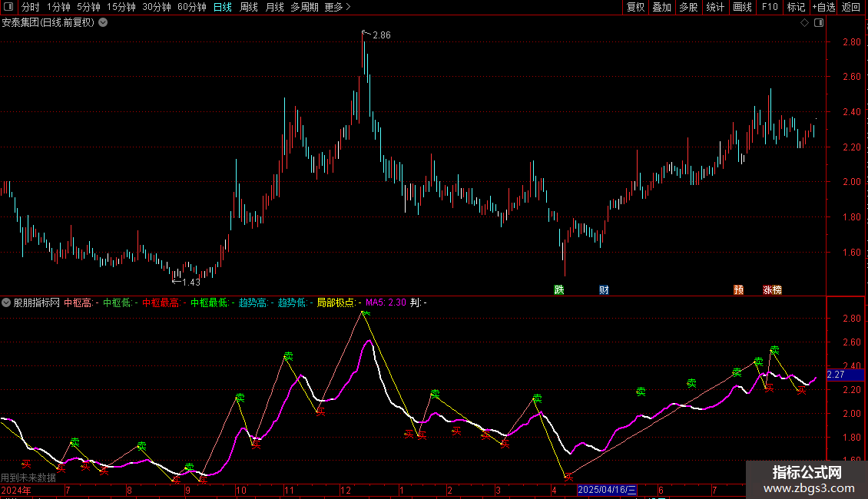Click the 2025/04/16/三 date marker
Screen dimensions: 868x499
click(x=608, y=490)
